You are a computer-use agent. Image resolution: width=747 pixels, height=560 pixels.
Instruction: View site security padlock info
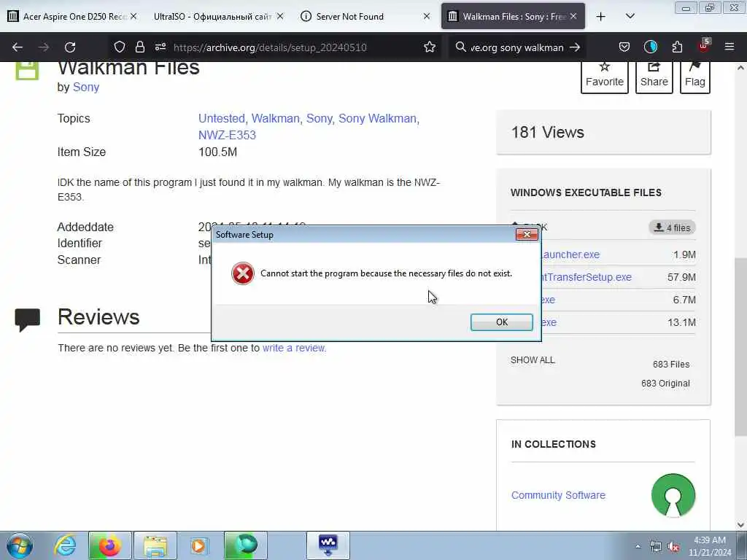tap(139, 47)
